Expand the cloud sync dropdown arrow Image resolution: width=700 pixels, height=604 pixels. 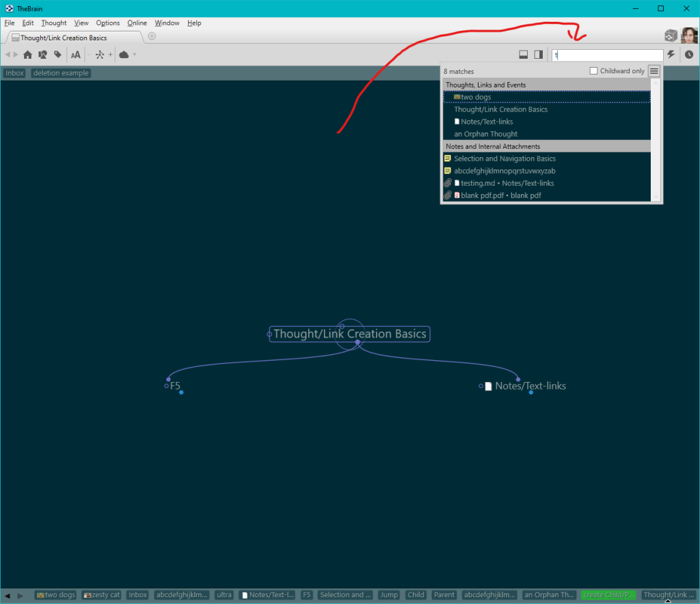[135, 55]
